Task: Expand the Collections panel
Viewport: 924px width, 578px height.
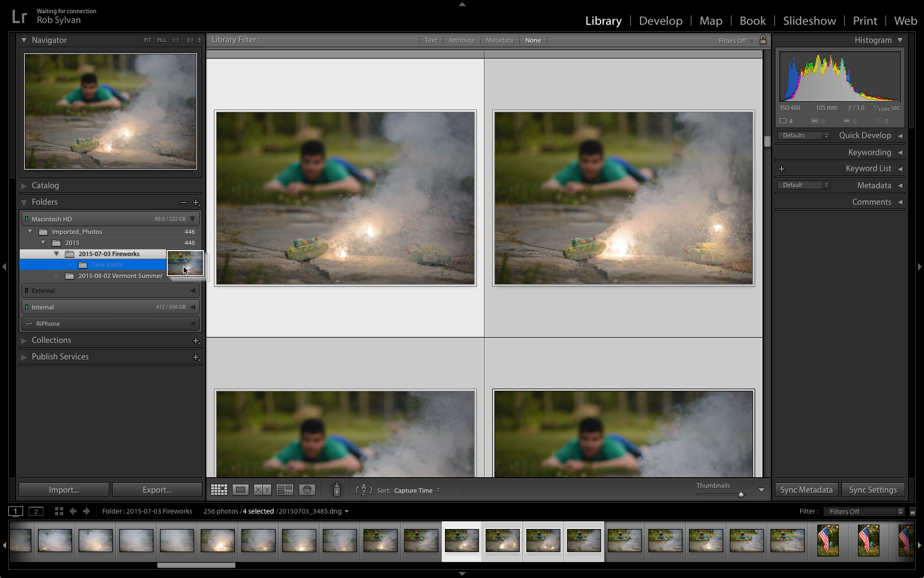Action: click(x=24, y=341)
